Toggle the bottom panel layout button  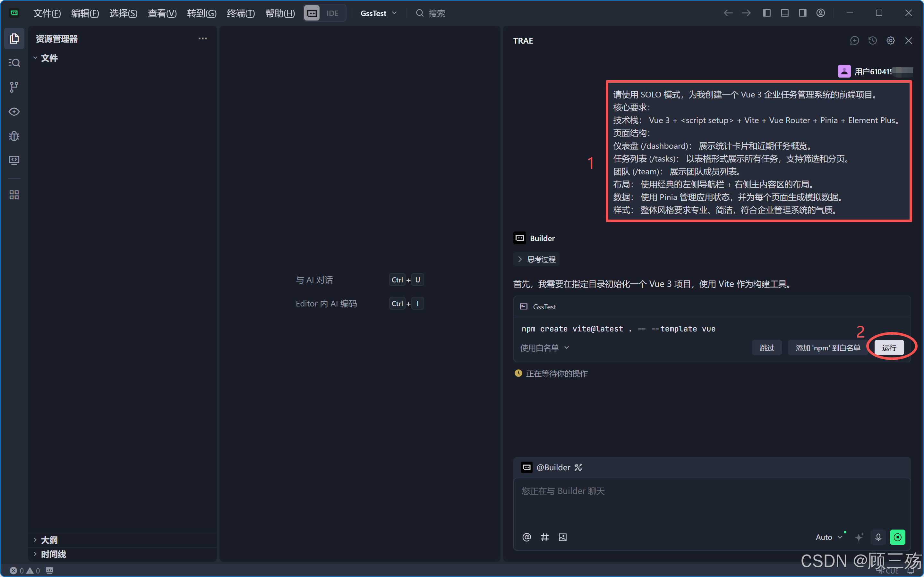[785, 13]
